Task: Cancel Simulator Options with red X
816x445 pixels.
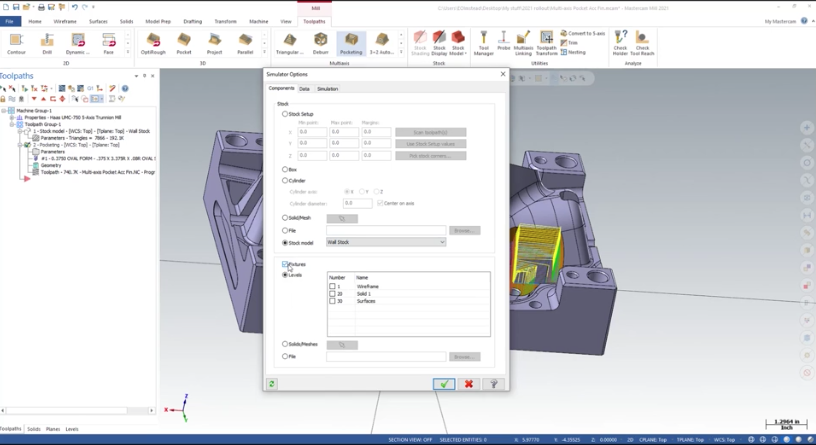Action: [469, 384]
